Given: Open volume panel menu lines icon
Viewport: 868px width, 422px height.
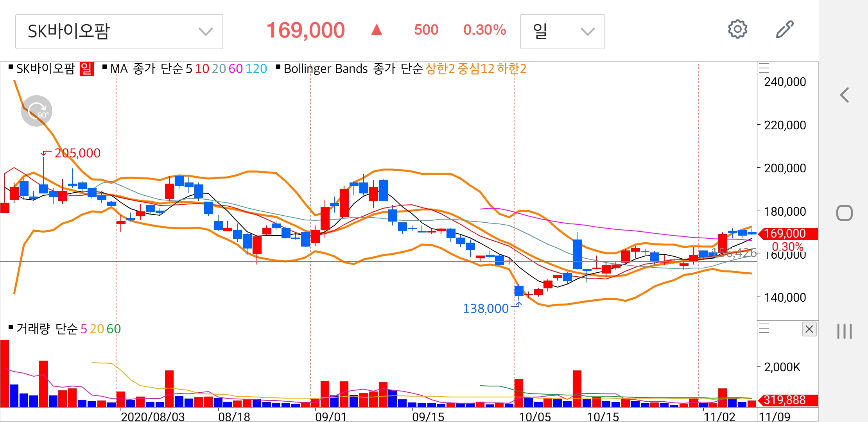Looking at the screenshot, I should click(764, 328).
